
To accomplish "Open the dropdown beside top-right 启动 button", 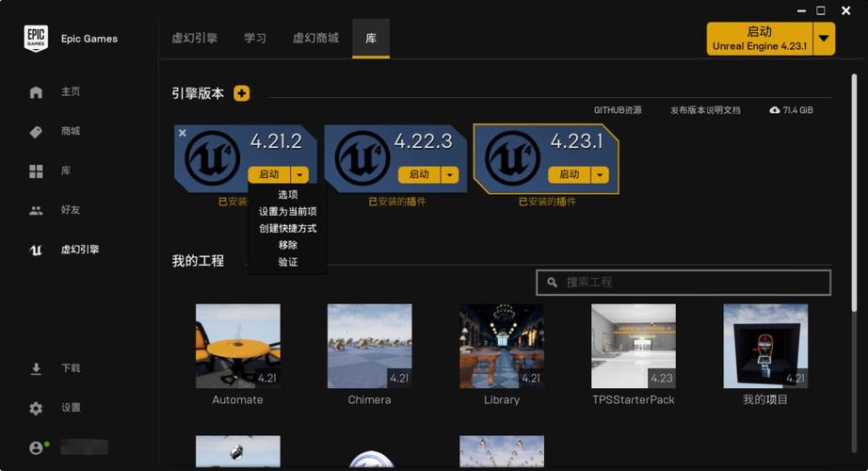I will [824, 39].
